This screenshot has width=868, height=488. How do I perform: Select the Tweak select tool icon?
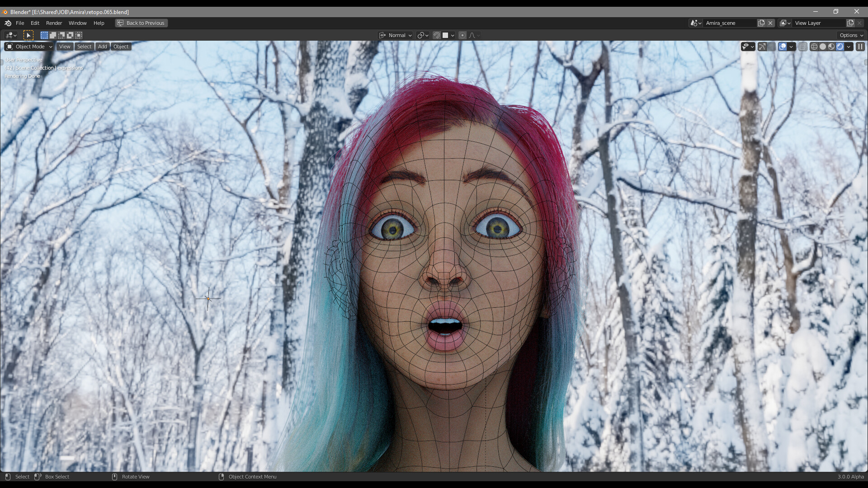[x=28, y=35]
